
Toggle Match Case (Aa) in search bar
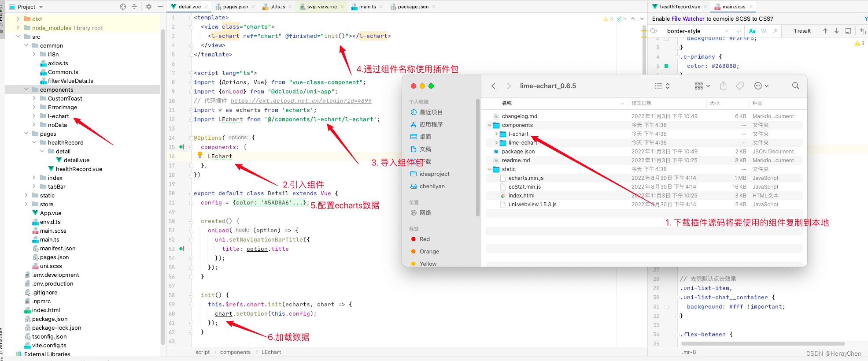752,31
